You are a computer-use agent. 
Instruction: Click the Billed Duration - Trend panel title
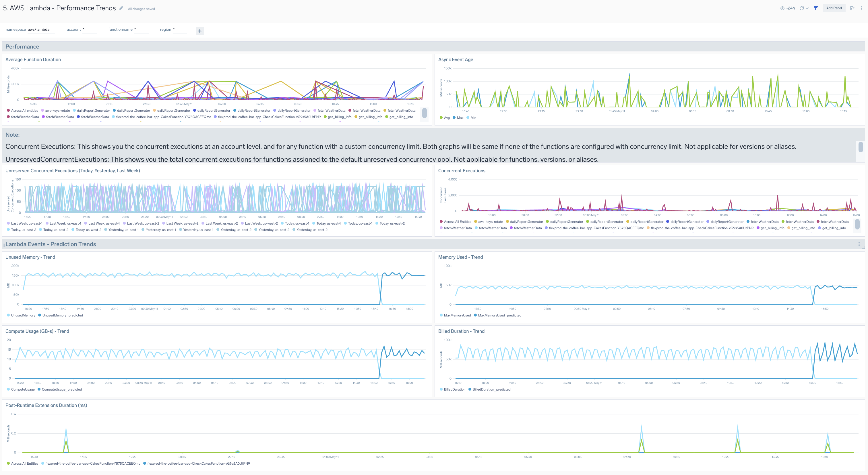[x=461, y=331]
